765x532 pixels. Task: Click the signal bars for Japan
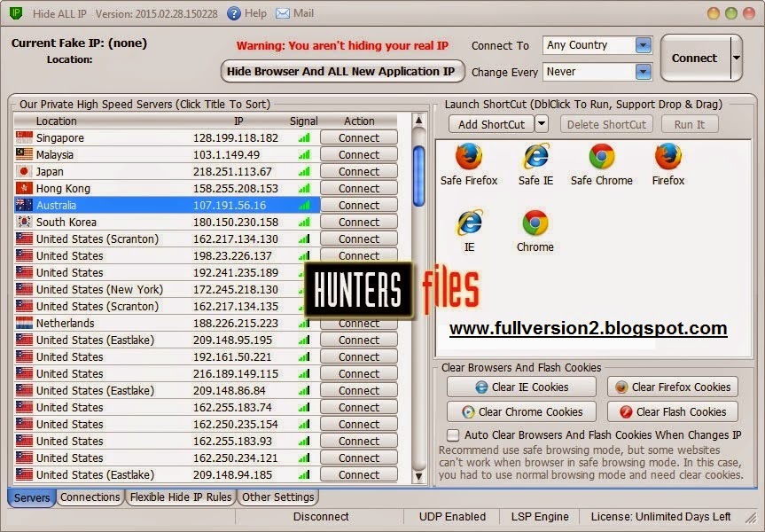304,172
